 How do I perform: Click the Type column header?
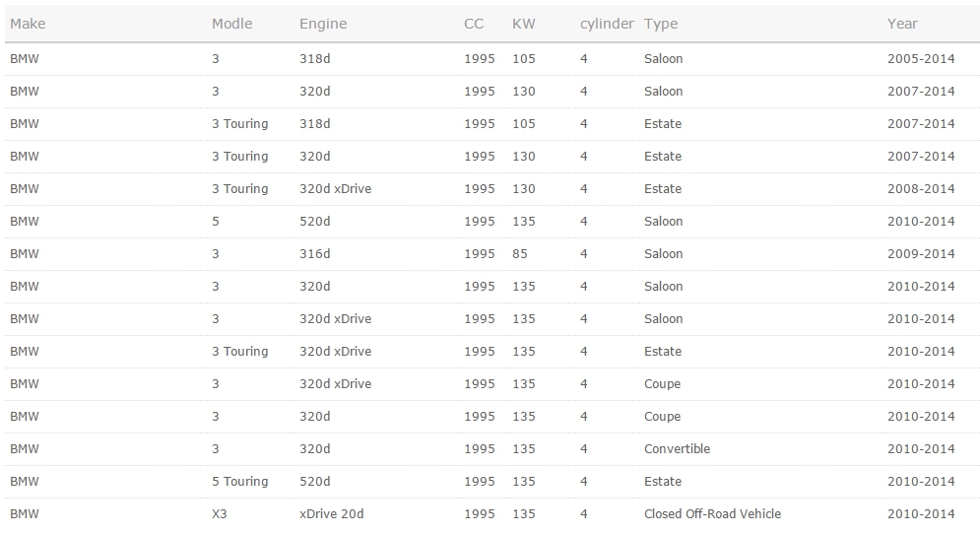tap(661, 24)
